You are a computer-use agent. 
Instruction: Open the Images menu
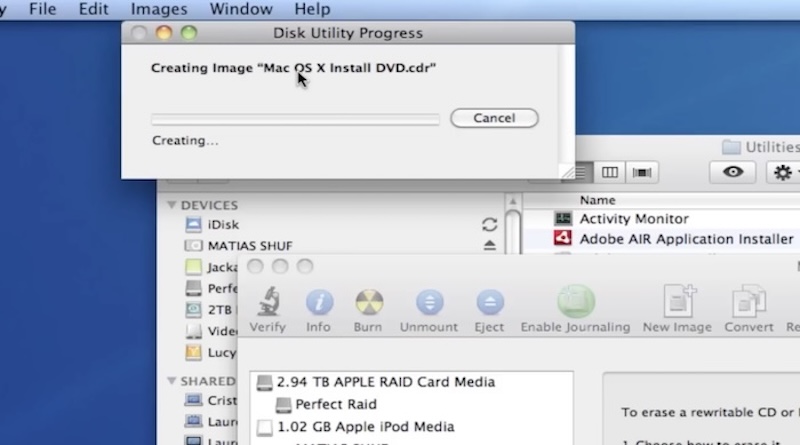click(x=159, y=9)
